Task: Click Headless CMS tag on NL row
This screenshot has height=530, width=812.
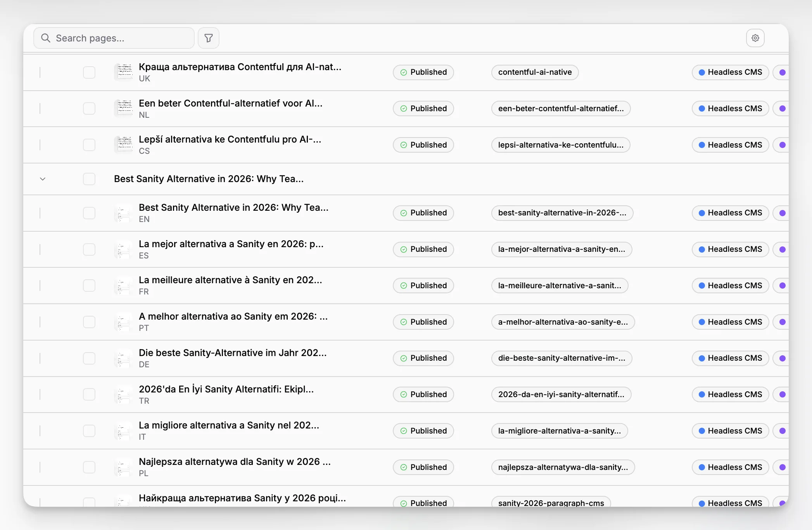Action: point(730,108)
